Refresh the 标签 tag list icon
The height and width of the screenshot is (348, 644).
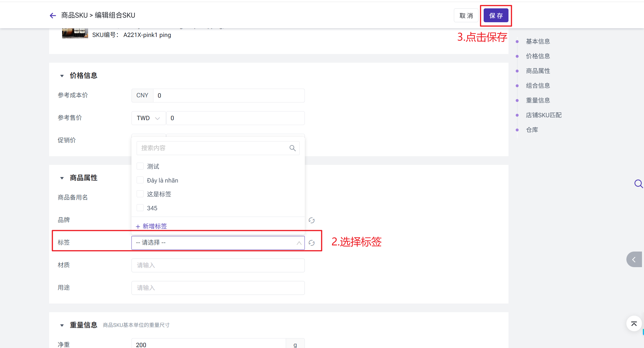311,243
